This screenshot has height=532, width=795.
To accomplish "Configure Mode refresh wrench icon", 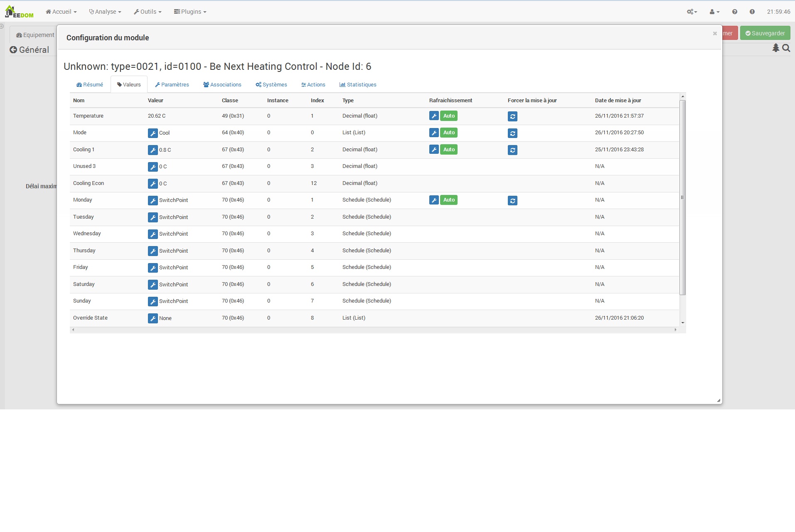I will (434, 133).
